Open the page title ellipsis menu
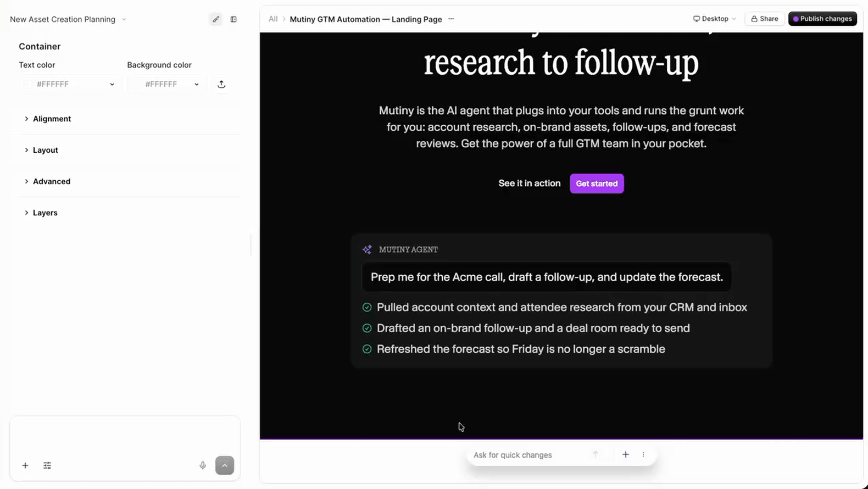This screenshot has width=868, height=489. click(x=451, y=19)
